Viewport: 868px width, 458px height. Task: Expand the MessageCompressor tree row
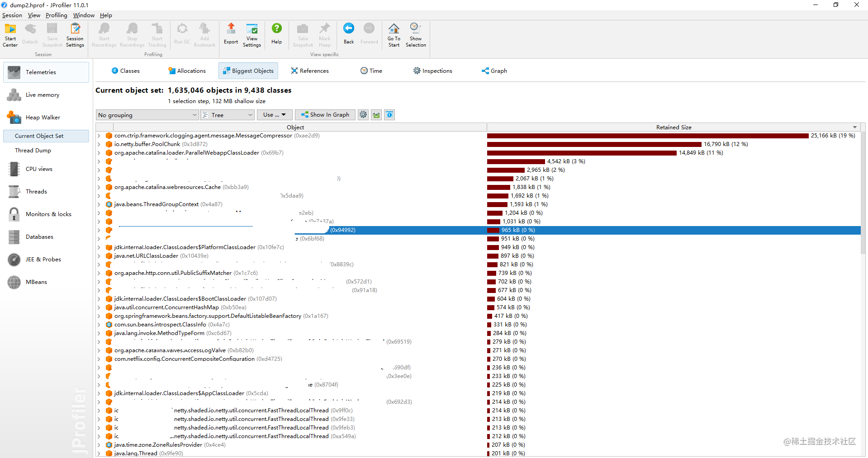pos(99,136)
